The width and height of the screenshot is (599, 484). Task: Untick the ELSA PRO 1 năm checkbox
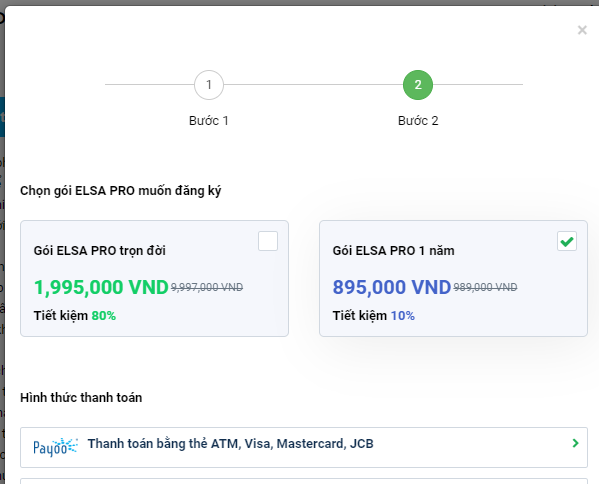pyautogui.click(x=567, y=241)
